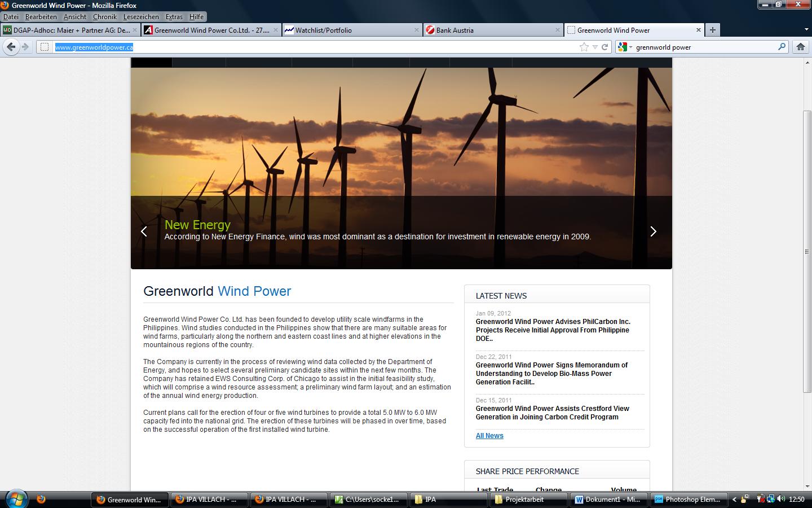This screenshot has width=812, height=508.
Task: Click the next slide arrow on banner
Action: pyautogui.click(x=653, y=231)
